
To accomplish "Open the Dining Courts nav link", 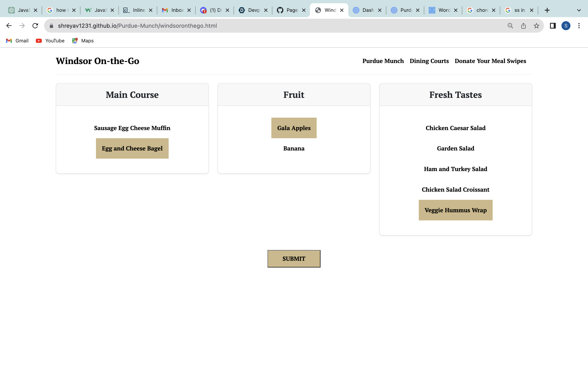I will coord(429,61).
